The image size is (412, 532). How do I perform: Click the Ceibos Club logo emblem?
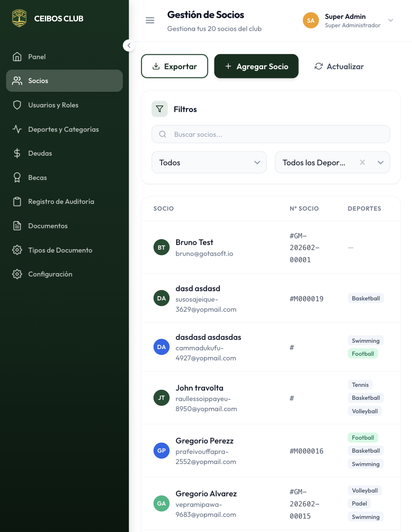[x=19, y=18]
